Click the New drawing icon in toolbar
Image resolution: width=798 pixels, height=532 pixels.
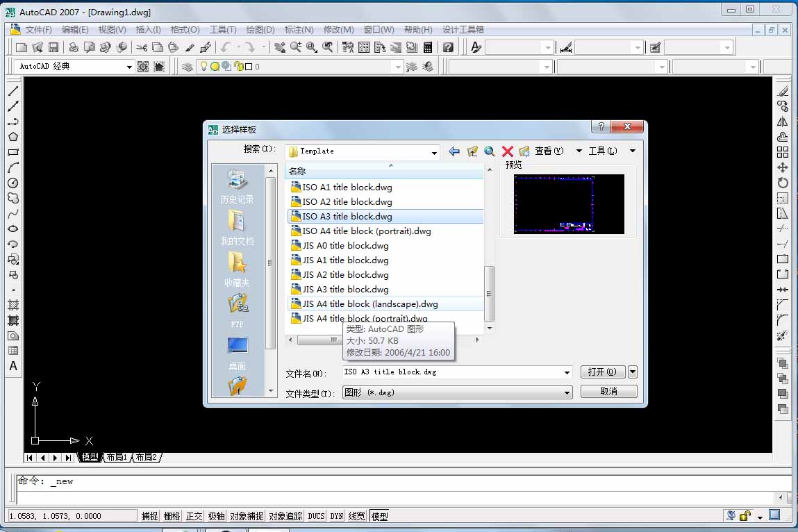(22, 47)
